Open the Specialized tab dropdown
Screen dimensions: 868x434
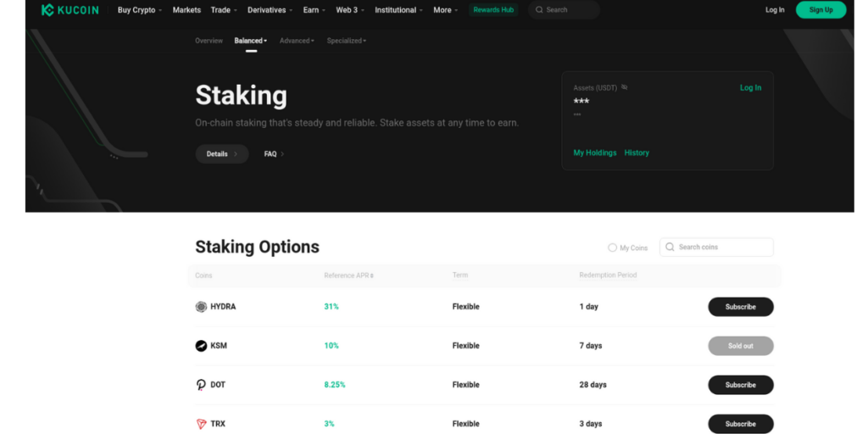(347, 41)
